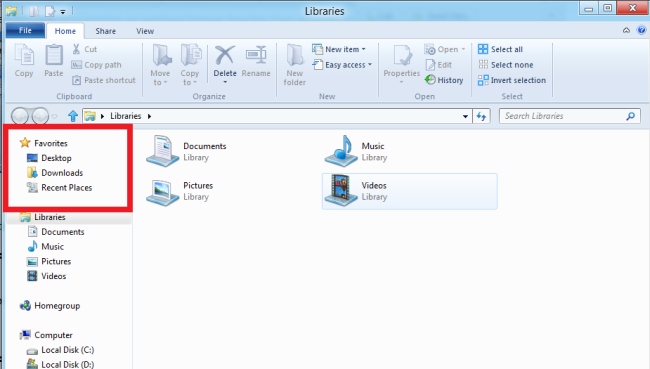Click the search magnifier icon
The height and width of the screenshot is (369, 650).
(x=631, y=116)
